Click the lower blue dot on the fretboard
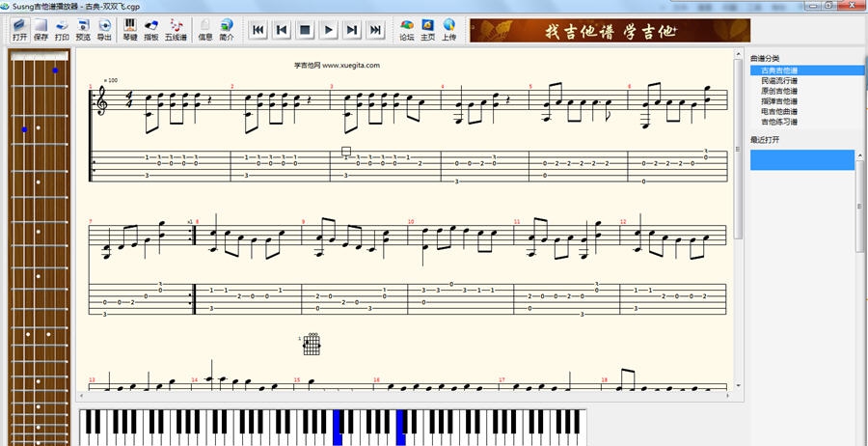The width and height of the screenshot is (868, 446). (24, 129)
